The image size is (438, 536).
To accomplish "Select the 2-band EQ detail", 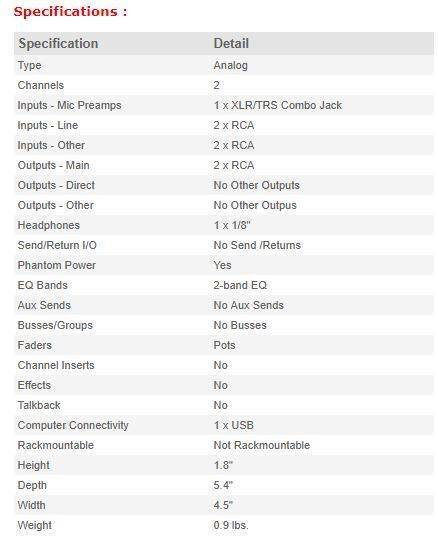I will click(240, 285).
